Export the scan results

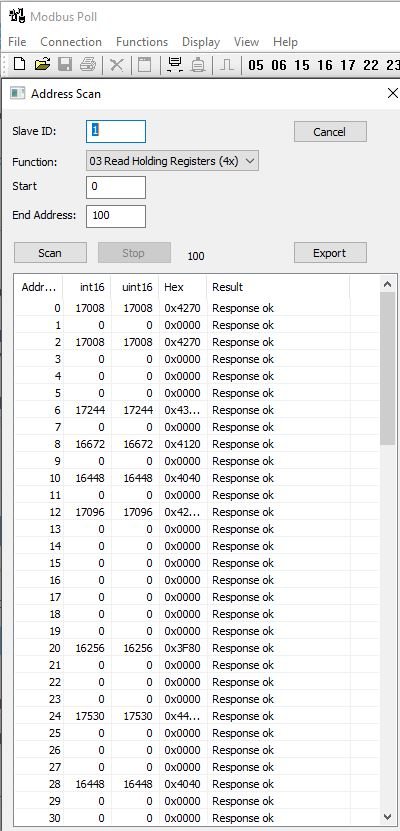[330, 253]
